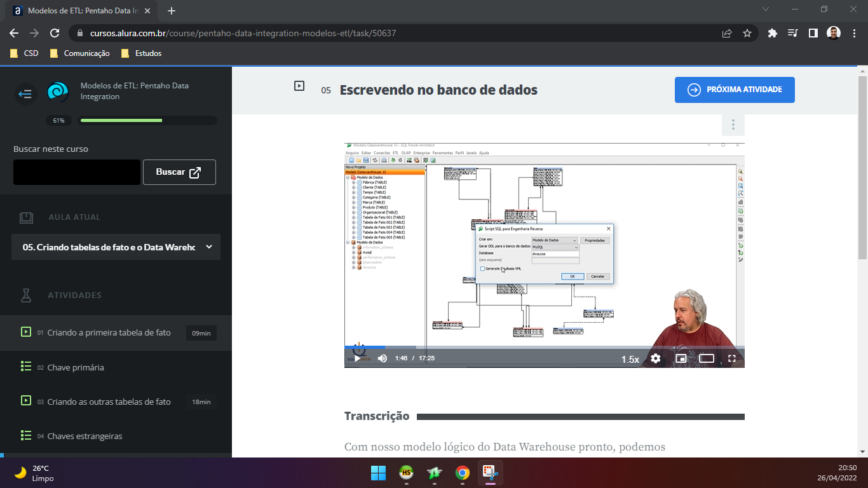868x488 pixels.
Task: Play the lesson video
Action: click(x=357, y=358)
